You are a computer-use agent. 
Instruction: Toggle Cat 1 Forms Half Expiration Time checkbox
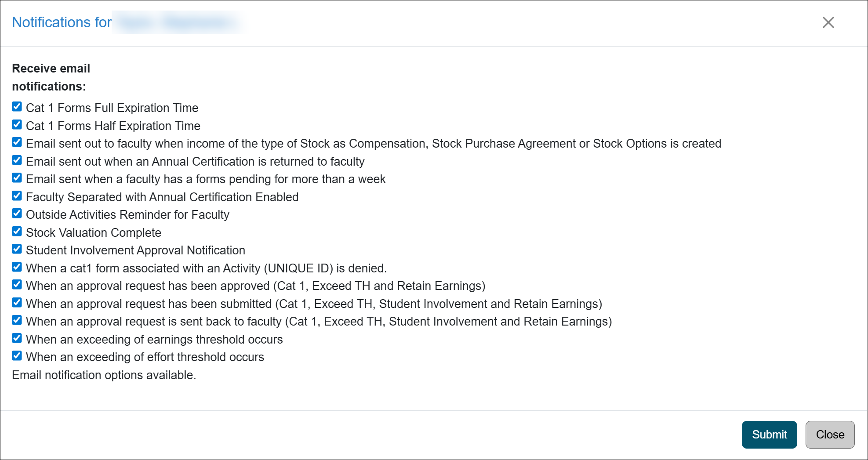tap(17, 125)
